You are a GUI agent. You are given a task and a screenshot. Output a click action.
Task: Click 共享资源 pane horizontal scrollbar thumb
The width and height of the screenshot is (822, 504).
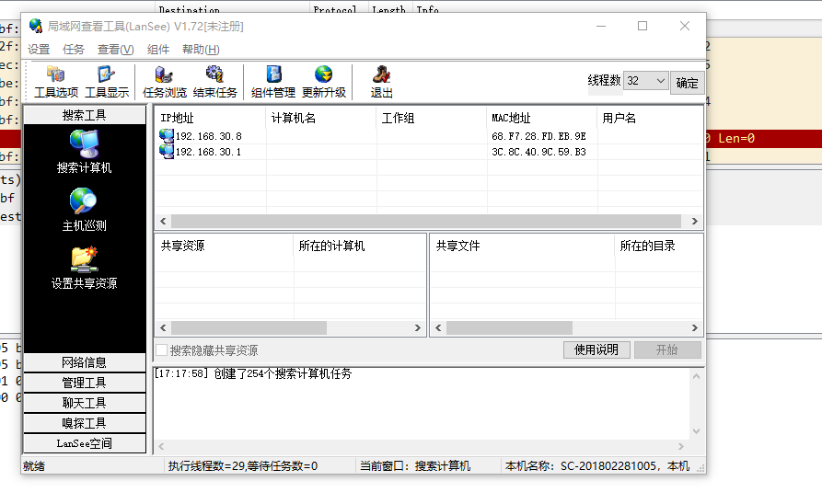[x=249, y=328]
